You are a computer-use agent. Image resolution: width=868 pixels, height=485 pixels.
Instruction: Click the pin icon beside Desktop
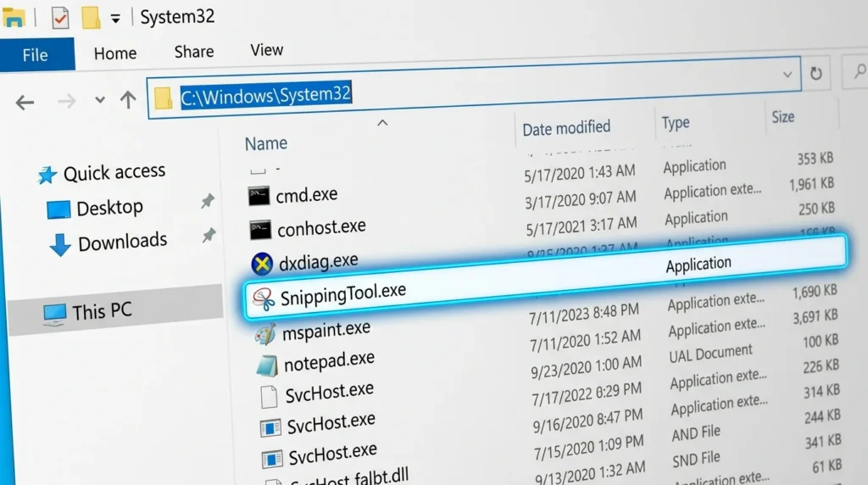(x=208, y=201)
